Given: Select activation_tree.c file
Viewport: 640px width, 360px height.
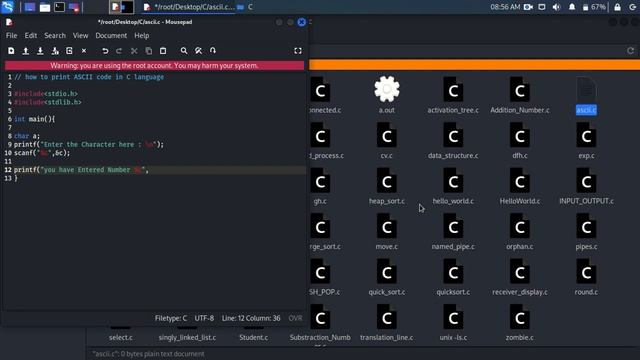Looking at the screenshot, I should [x=453, y=94].
